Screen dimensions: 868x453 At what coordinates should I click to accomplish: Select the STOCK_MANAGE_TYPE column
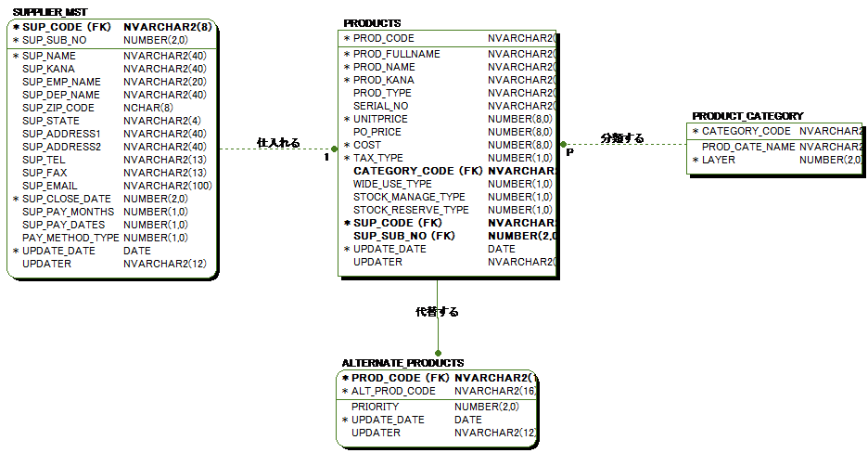coord(409,197)
